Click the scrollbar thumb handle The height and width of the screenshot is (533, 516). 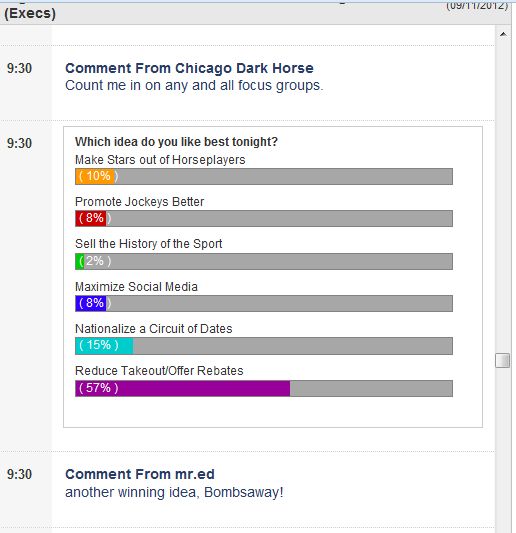pyautogui.click(x=502, y=360)
